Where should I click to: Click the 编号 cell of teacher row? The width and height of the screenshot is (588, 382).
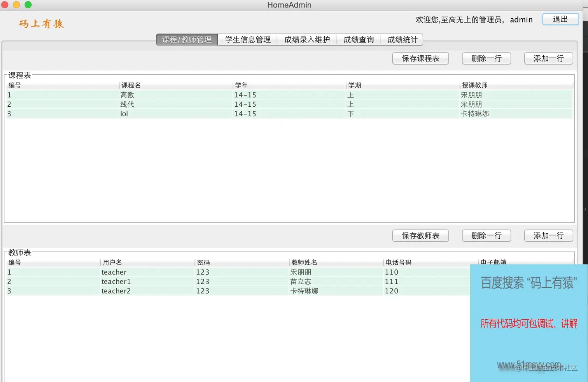[x=53, y=272]
